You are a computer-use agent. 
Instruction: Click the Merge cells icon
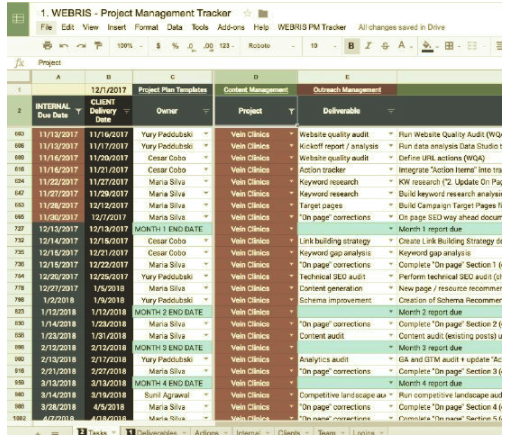pyautogui.click(x=472, y=46)
